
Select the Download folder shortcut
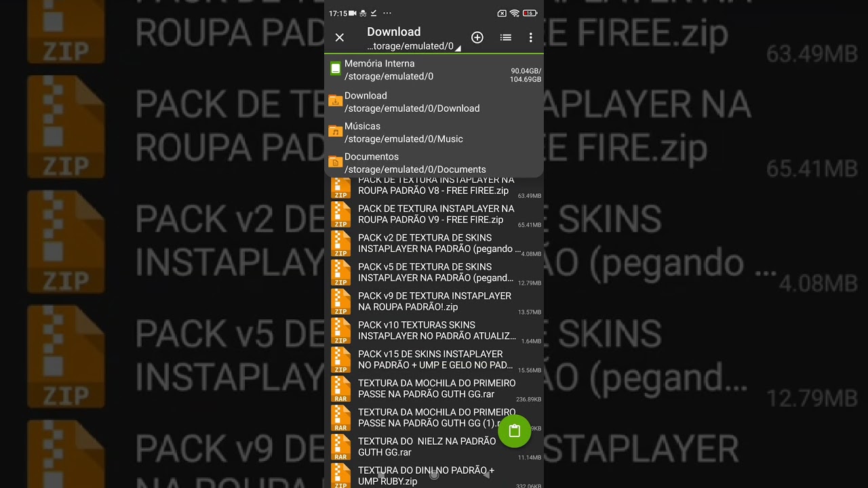point(434,102)
